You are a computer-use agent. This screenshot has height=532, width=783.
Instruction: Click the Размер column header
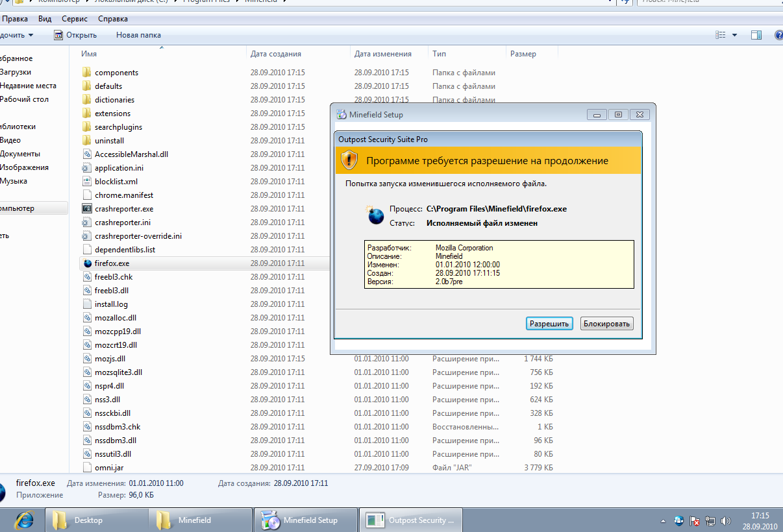click(x=523, y=54)
